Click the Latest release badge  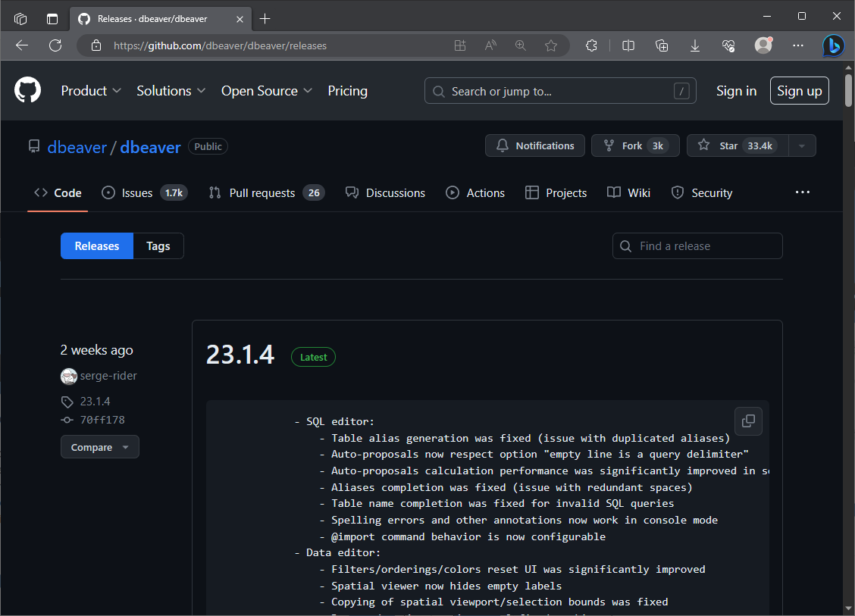point(313,357)
